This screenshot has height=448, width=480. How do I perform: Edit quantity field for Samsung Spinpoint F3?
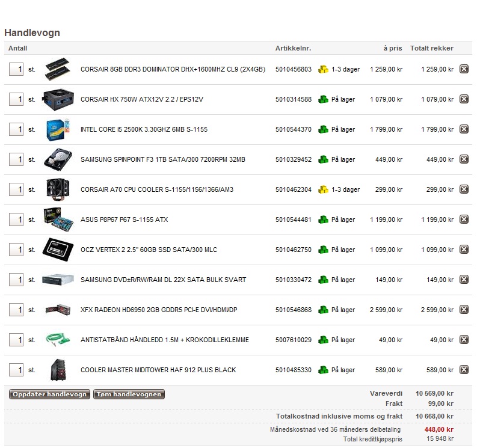pos(16,159)
